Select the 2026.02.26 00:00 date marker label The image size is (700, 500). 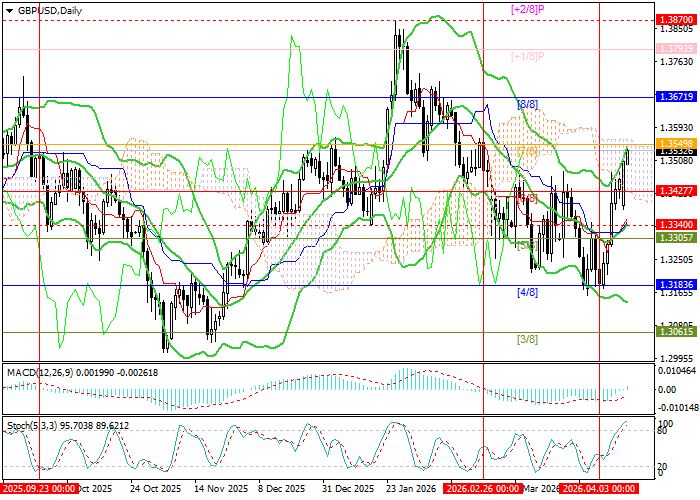483,488
